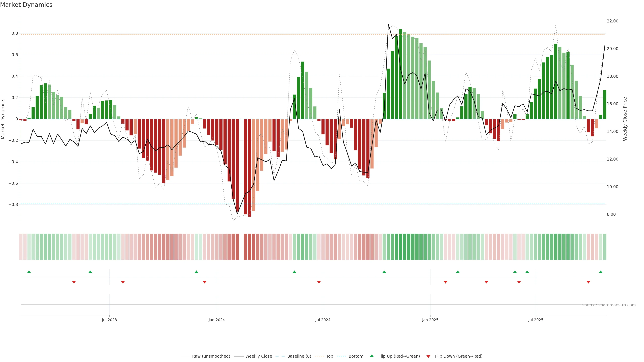The image size is (644, 362).
Task: Click red flip-down triangle just after Jan 2025
Action: [445, 282]
